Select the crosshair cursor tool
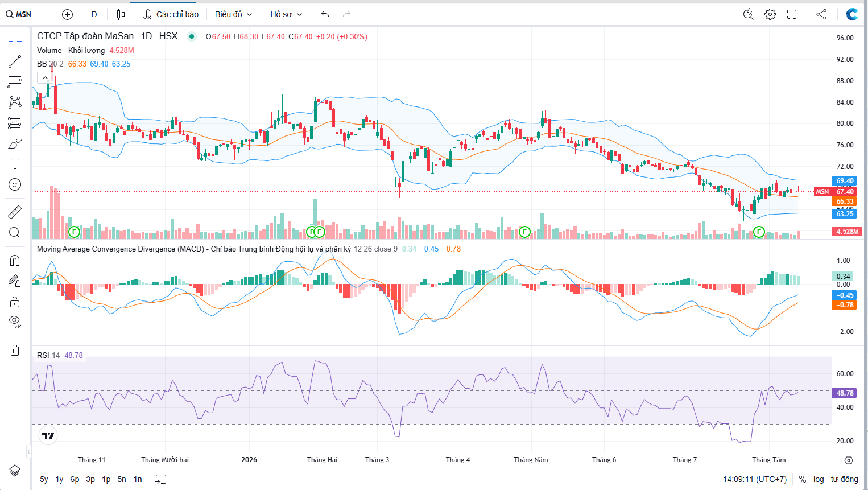 pyautogui.click(x=15, y=40)
